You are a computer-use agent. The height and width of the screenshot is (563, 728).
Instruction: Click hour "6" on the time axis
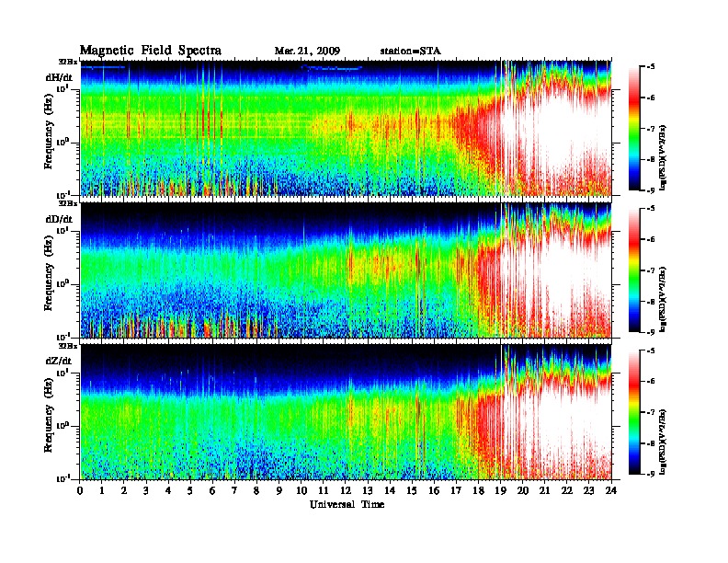click(x=212, y=491)
